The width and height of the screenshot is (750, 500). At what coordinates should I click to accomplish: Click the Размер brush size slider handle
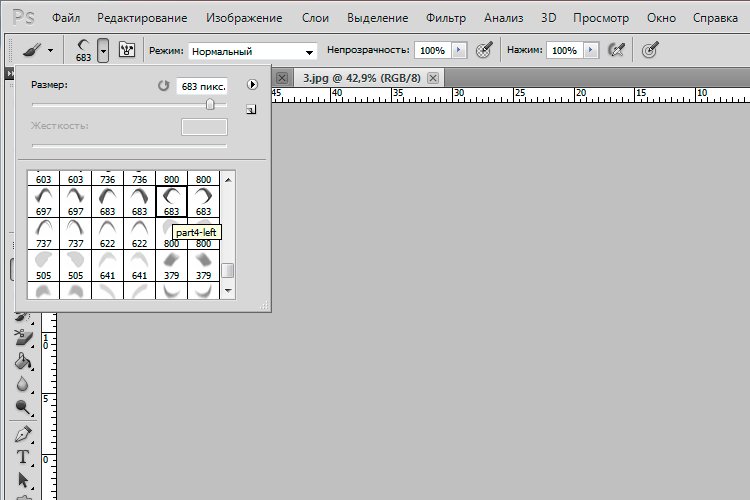tap(210, 104)
